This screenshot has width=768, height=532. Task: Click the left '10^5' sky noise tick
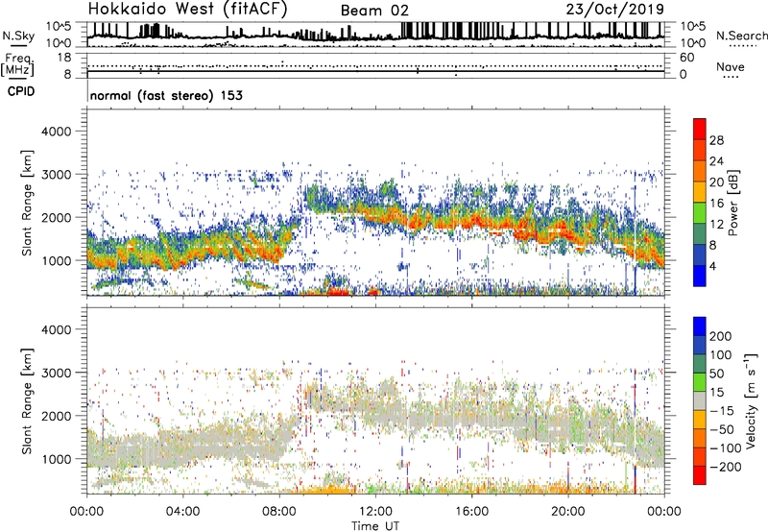coord(59,27)
